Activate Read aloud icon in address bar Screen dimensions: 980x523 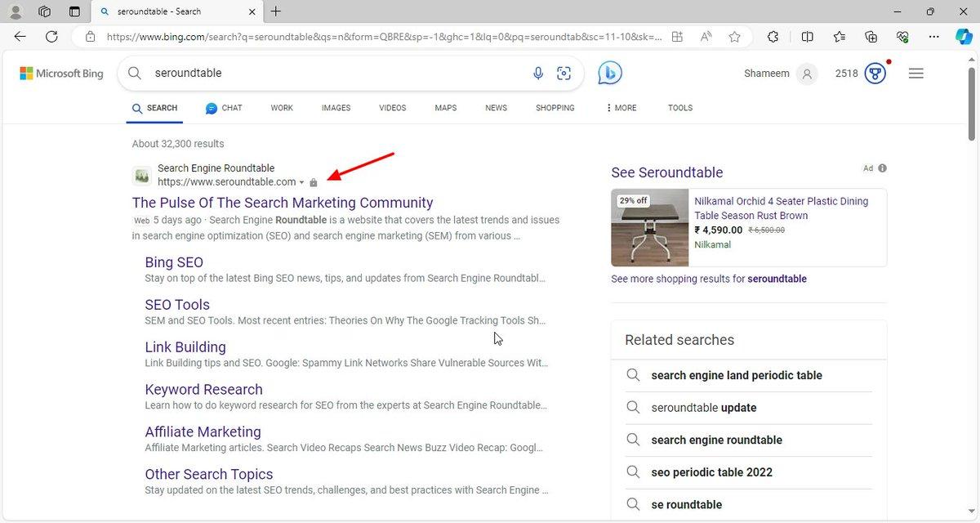tap(706, 37)
